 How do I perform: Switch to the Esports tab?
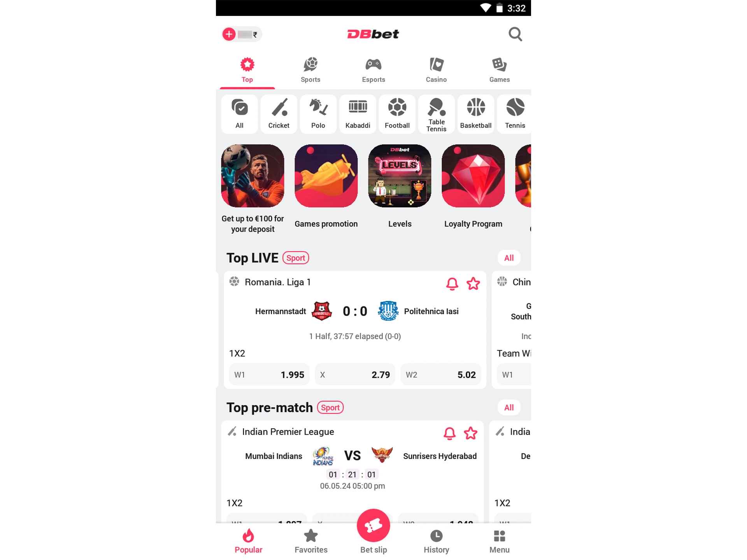pos(373,69)
